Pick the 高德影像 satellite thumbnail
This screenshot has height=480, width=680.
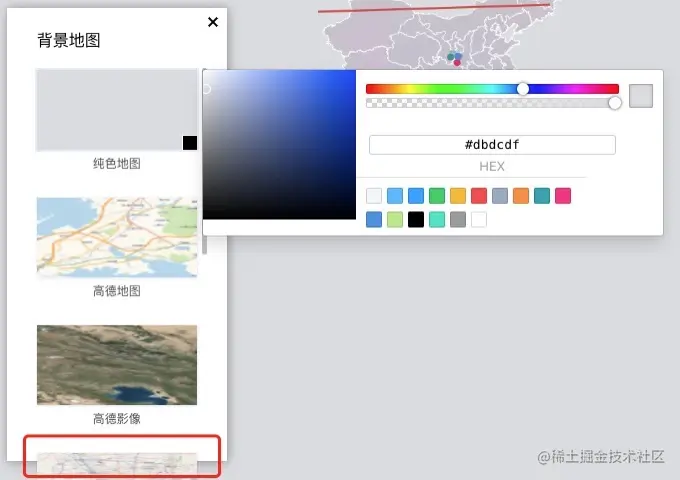(x=117, y=365)
